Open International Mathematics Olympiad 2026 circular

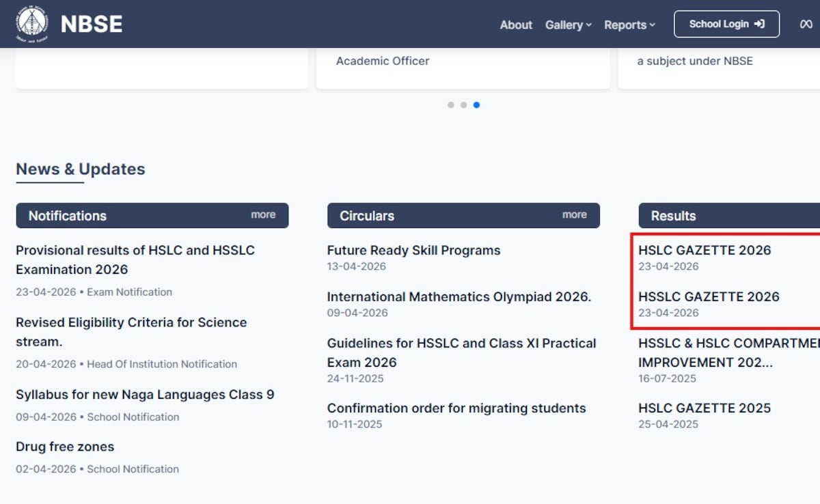coord(459,296)
